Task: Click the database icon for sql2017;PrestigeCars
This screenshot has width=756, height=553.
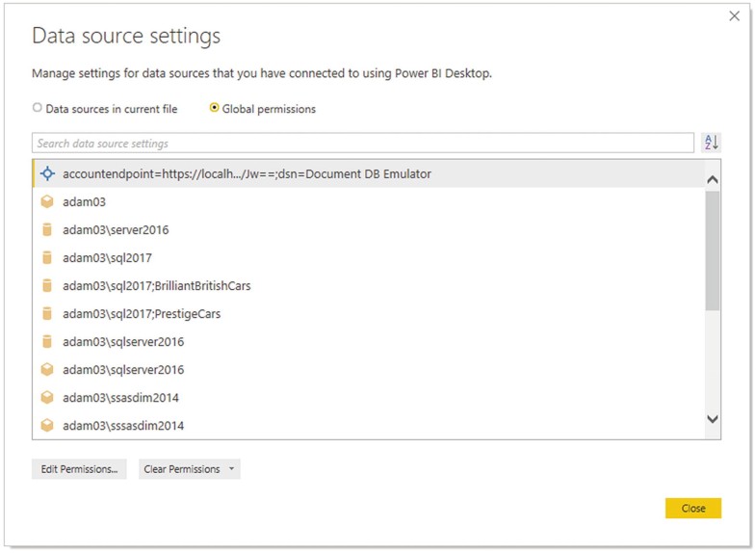Action: [47, 313]
